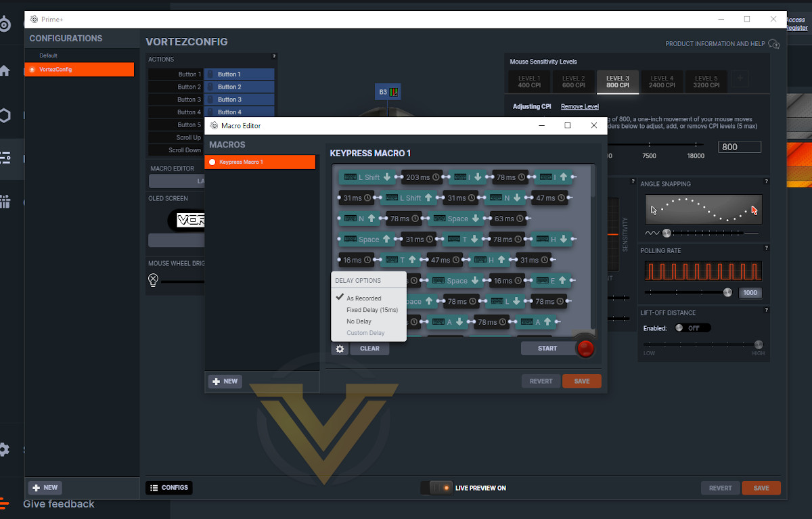This screenshot has height=519, width=812.
Task: Click REVERT in the Prime+ window
Action: click(720, 488)
